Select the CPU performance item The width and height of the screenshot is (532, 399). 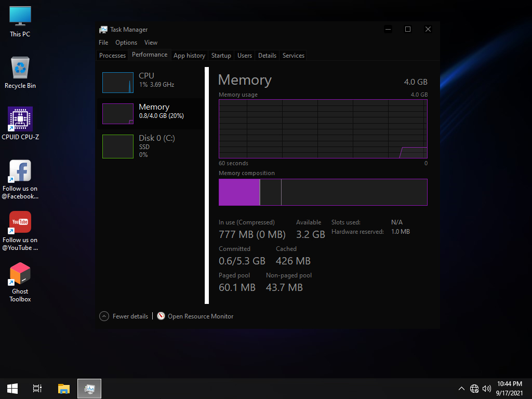point(150,82)
